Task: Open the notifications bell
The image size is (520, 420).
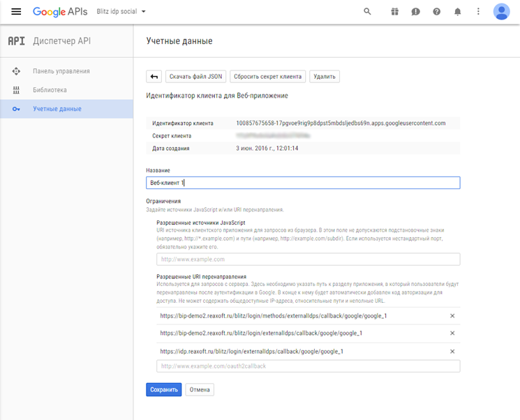Action: coord(458,12)
